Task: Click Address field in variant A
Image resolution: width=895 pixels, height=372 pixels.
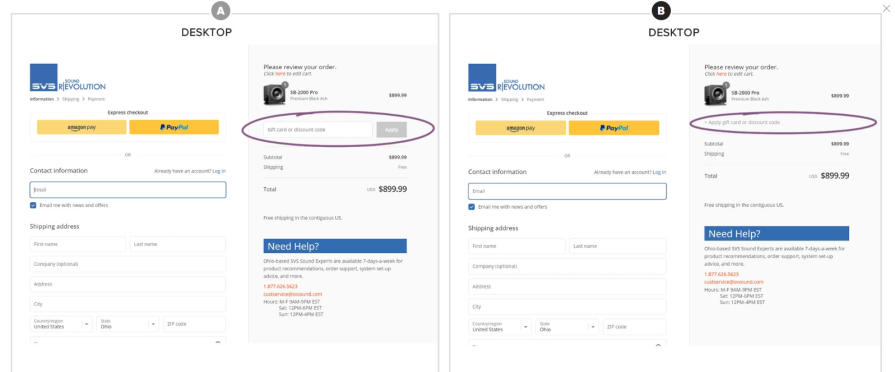Action: (128, 284)
